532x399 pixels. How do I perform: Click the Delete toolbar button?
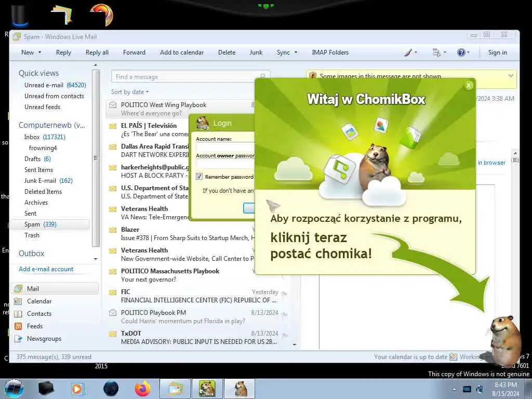tap(227, 52)
